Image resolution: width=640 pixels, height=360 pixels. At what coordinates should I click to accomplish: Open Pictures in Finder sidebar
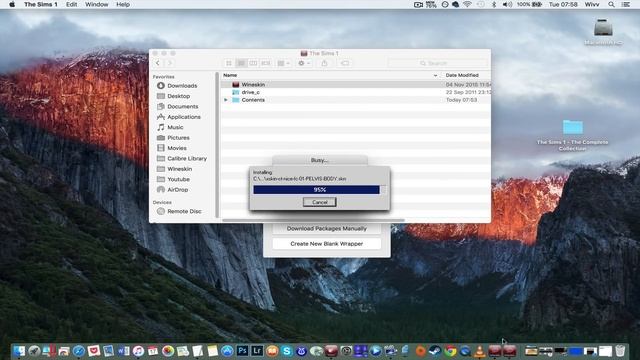pos(178,138)
